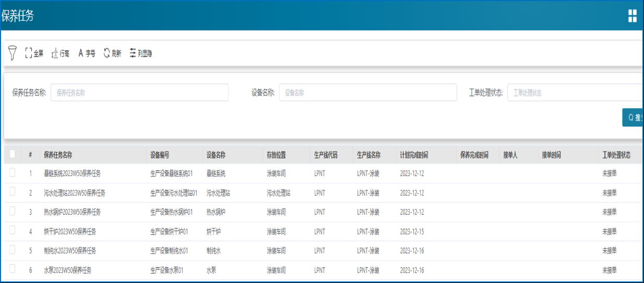Open 污水处理站2023W50保养任务 row
Screen dimensions: 644x283
(75, 193)
